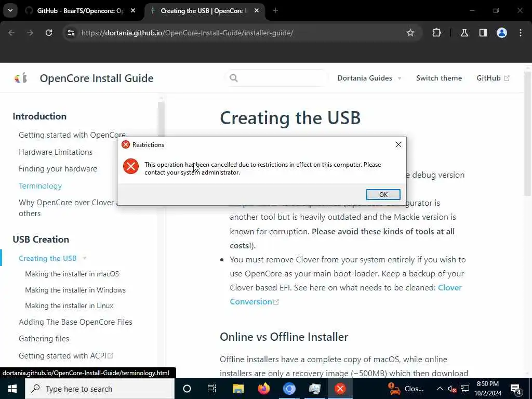Open Finding your hardware page

(x=58, y=169)
